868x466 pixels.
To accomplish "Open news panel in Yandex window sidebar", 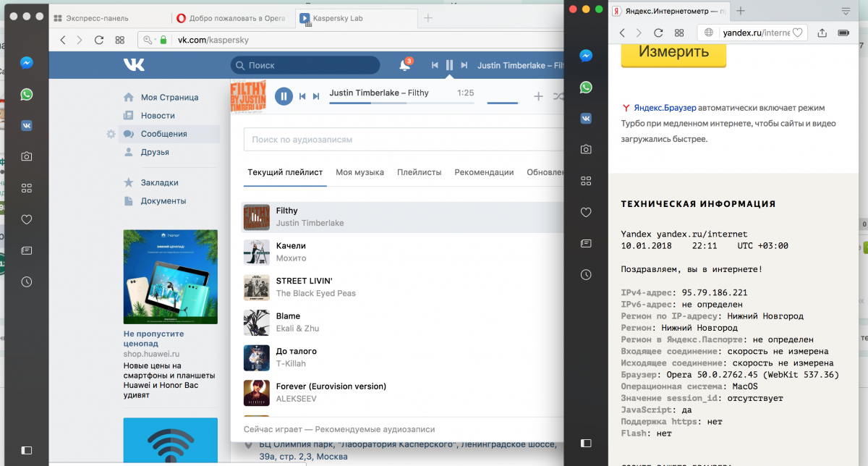I will pyautogui.click(x=586, y=243).
